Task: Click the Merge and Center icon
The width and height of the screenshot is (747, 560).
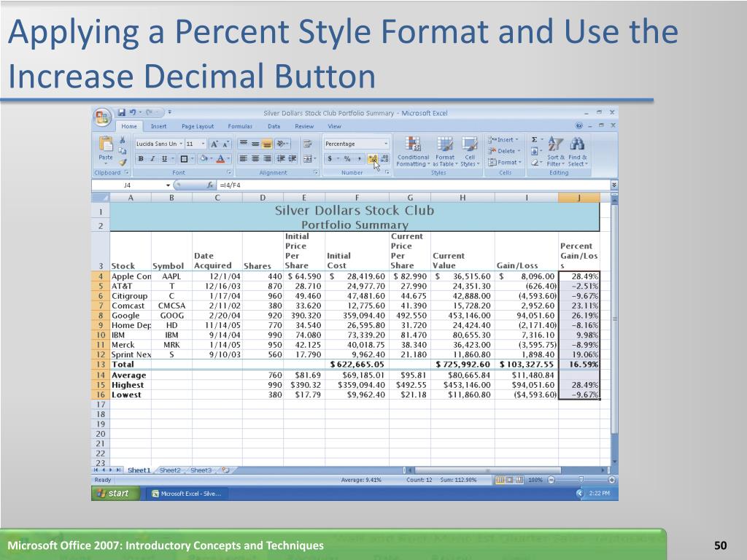Action: click(309, 158)
